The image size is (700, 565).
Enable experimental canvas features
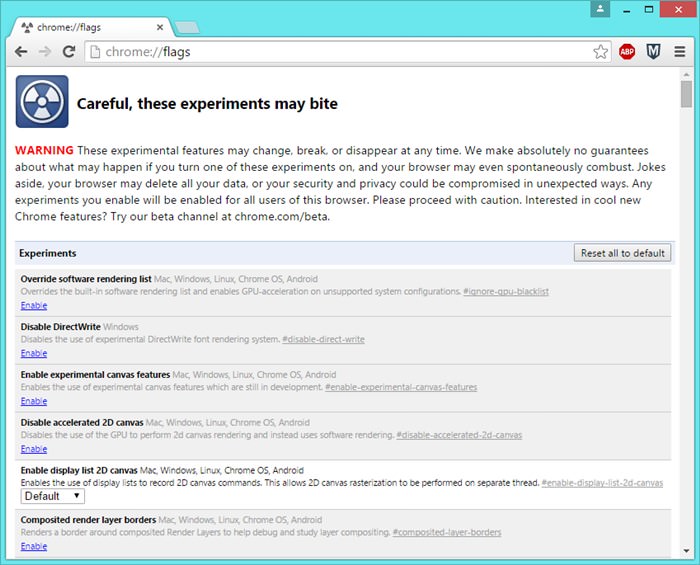coord(33,401)
